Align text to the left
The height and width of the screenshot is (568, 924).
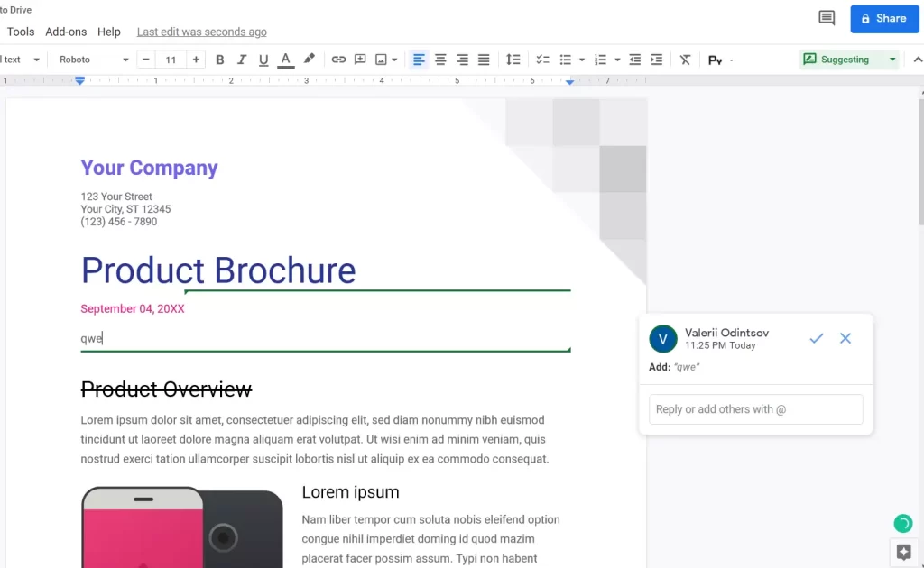pos(419,60)
